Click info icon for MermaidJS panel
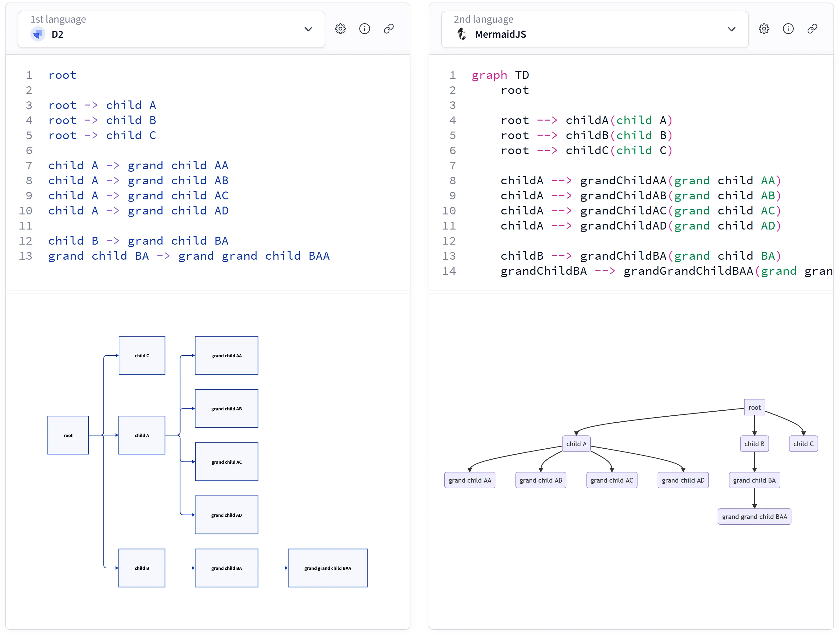This screenshot has height=638, width=840. 788,29
